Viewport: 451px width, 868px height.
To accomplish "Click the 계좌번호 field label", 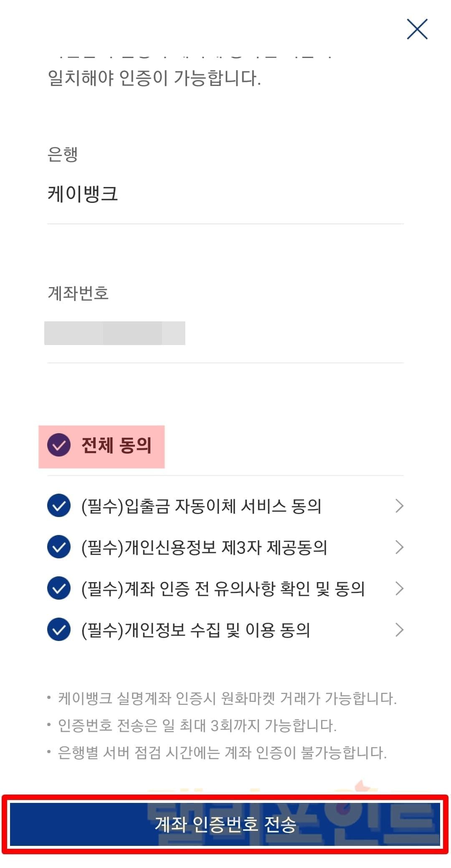I will [78, 293].
